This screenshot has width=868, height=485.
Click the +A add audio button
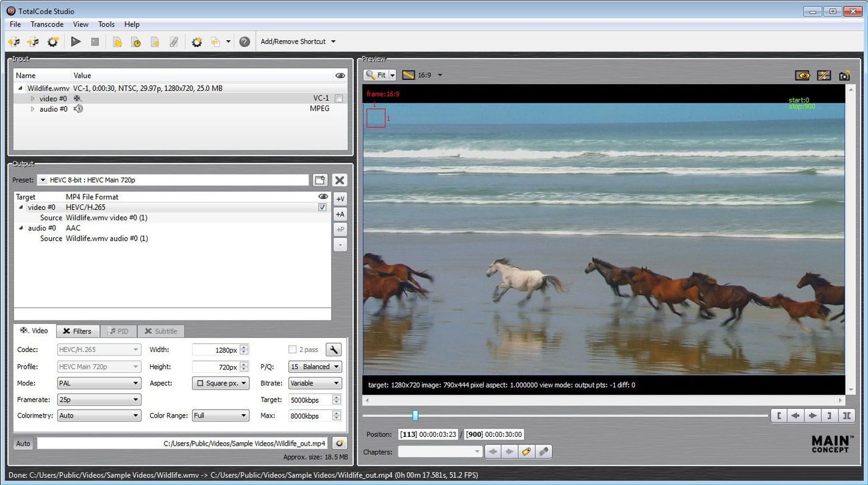340,214
